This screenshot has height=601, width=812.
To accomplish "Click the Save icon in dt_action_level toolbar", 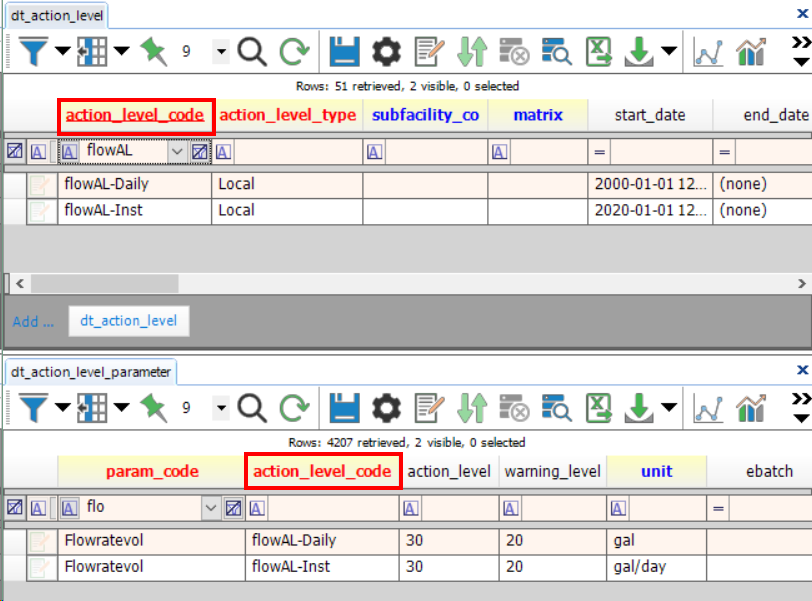I will (343, 51).
